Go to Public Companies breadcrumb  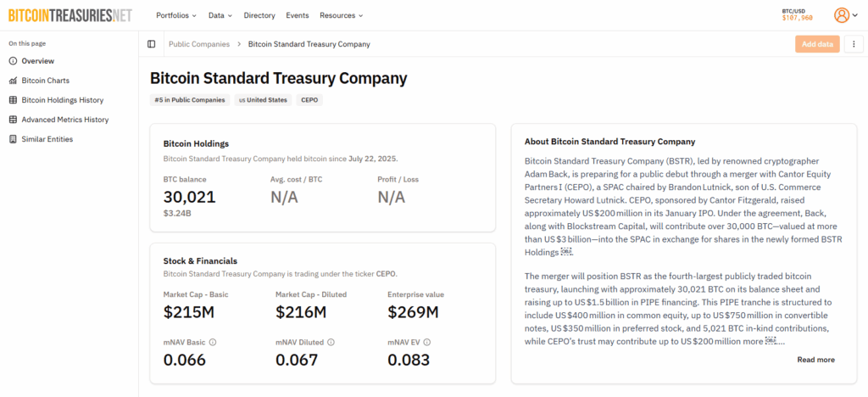[x=199, y=44]
